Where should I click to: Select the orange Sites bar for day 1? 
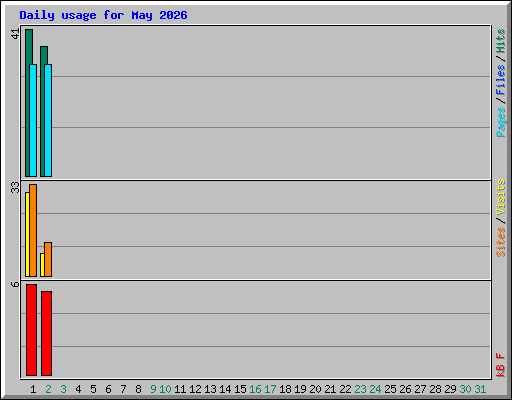click(33, 230)
